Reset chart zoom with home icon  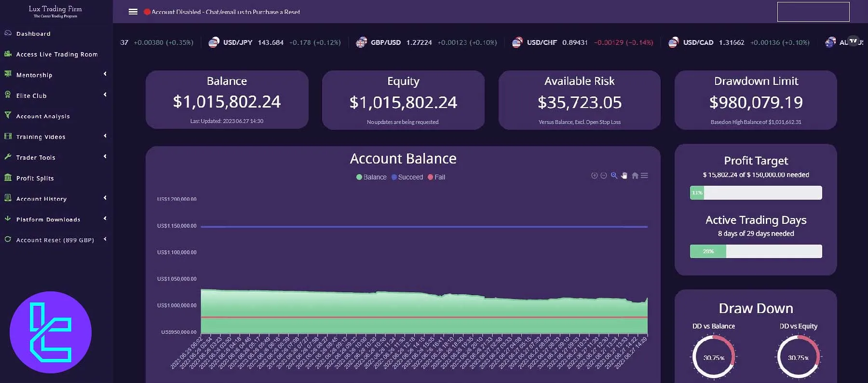click(635, 176)
